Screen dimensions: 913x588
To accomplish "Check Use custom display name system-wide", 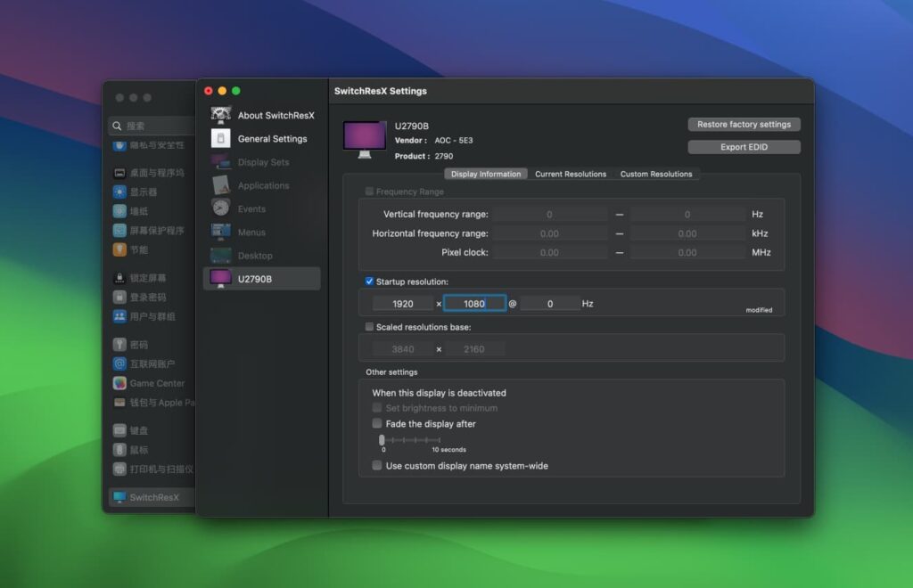I will coord(376,465).
